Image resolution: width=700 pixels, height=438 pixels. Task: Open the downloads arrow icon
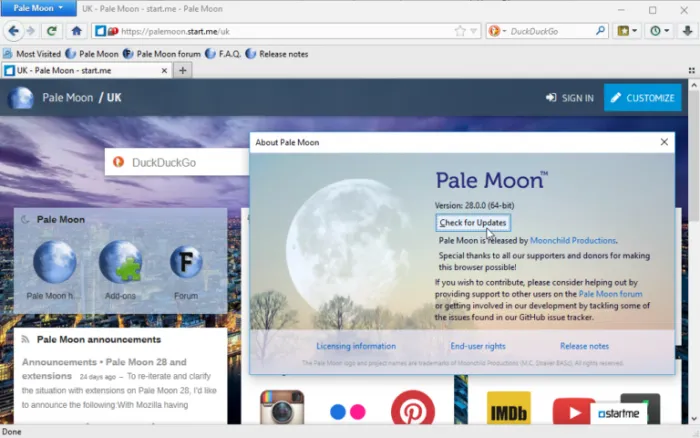687,31
